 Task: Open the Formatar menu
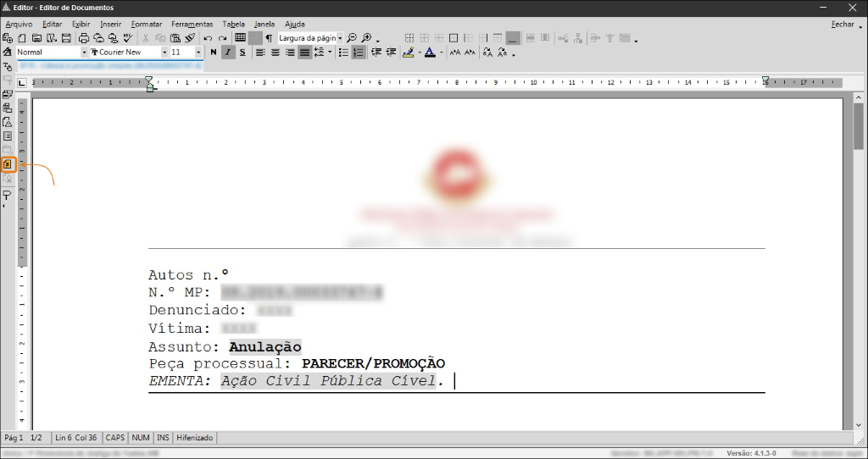pos(147,24)
